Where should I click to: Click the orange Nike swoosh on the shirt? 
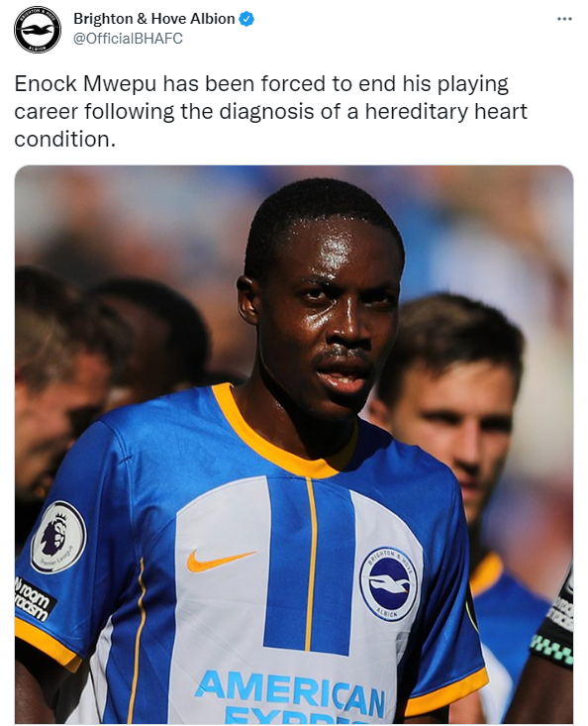pyautogui.click(x=220, y=561)
